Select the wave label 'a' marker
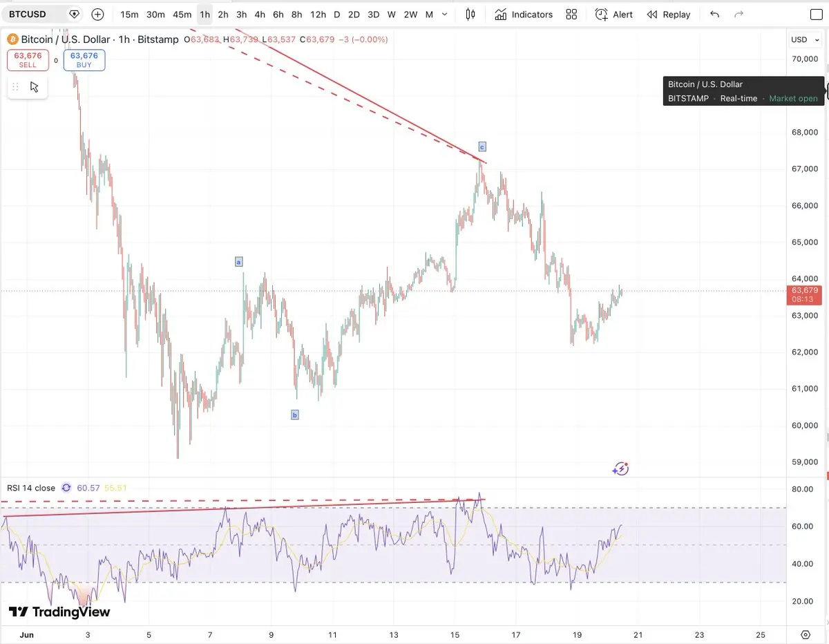Viewport: 829px width, 644px height. (238, 262)
